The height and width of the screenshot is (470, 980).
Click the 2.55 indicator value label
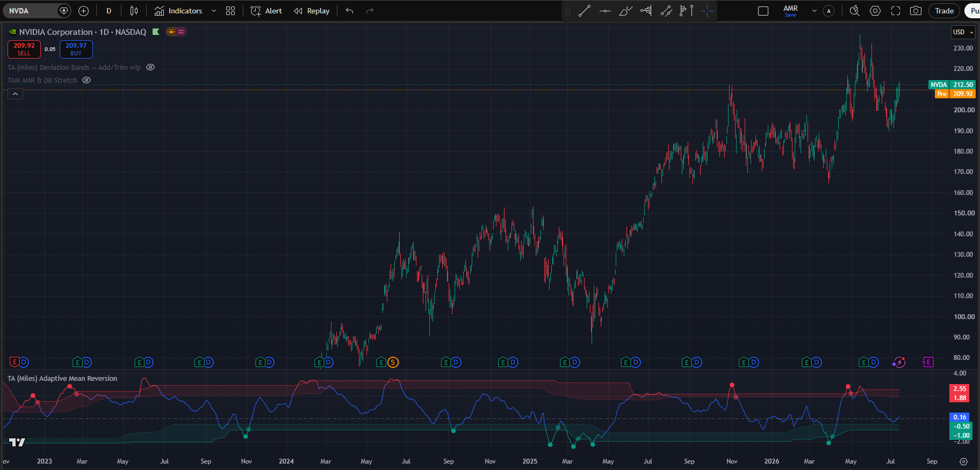[x=960, y=389]
